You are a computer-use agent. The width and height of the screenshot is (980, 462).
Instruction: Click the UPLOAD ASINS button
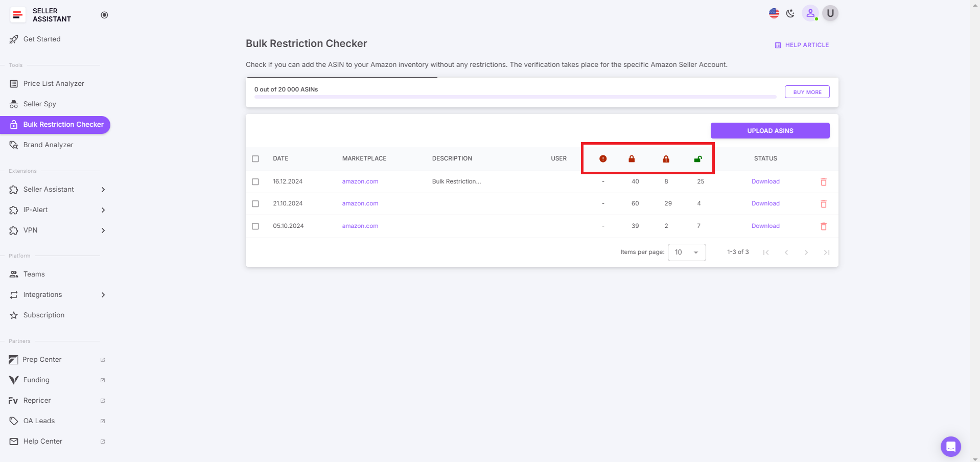[769, 130]
